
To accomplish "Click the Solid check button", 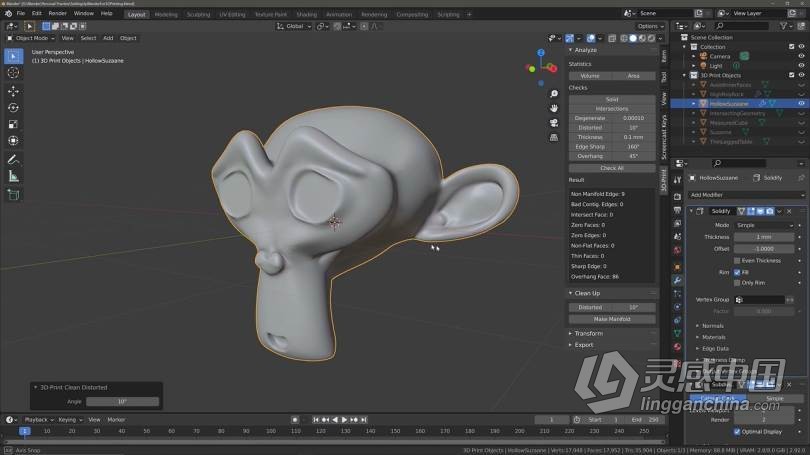I will click(x=612, y=99).
